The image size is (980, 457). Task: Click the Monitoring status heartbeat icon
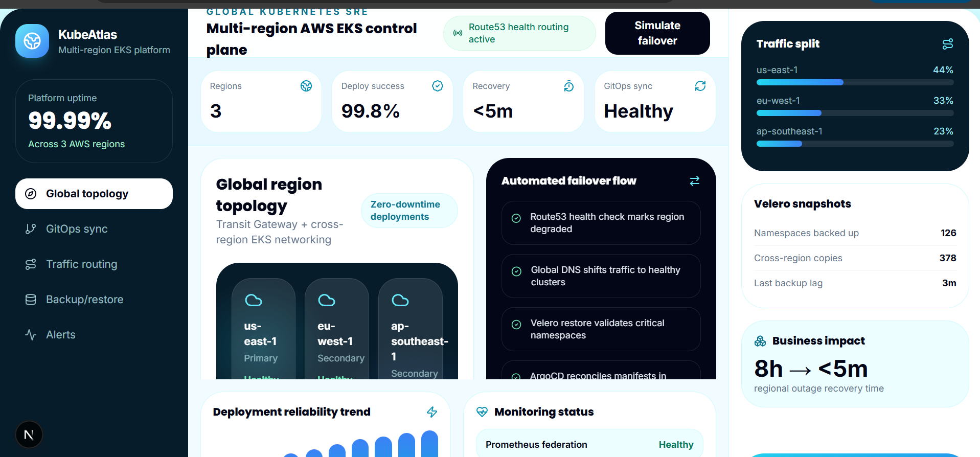pyautogui.click(x=482, y=412)
